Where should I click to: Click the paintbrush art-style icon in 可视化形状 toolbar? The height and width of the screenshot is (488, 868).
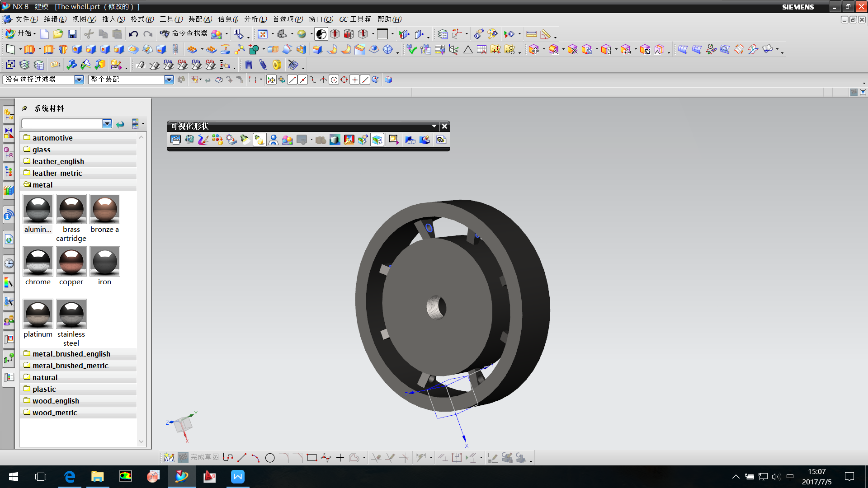203,140
